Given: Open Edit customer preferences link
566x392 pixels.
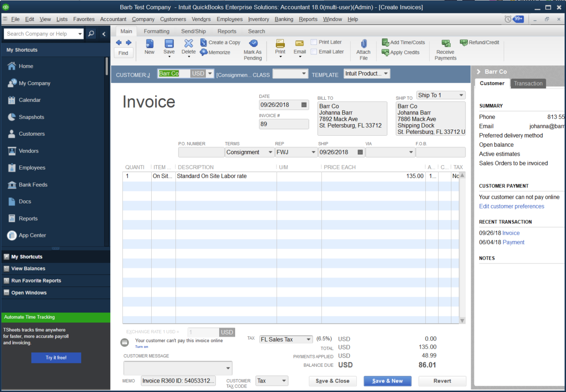Looking at the screenshot, I should 511,206.
